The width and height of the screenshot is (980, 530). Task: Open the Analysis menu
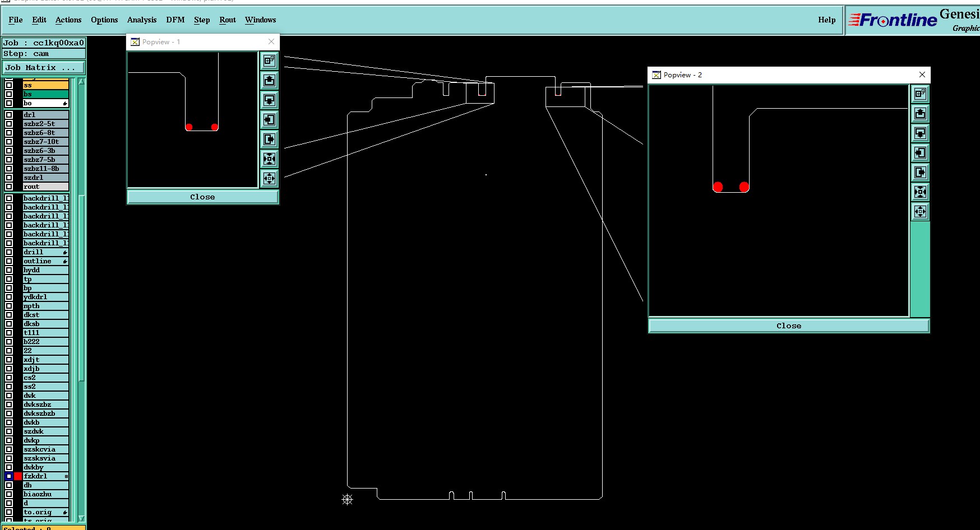pyautogui.click(x=142, y=20)
